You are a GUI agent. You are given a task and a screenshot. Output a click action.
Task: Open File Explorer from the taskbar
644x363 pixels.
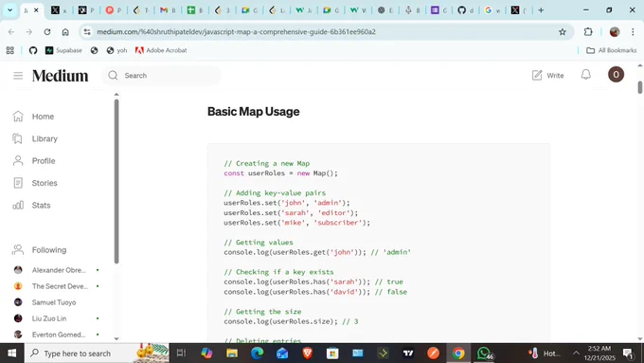(232, 354)
